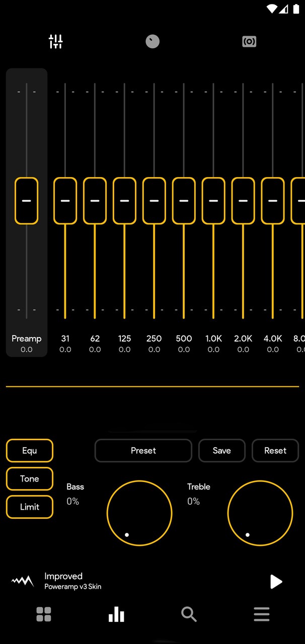This screenshot has height=644, width=305.
Task: Click the Preamp slider handle
Action: coord(26,201)
